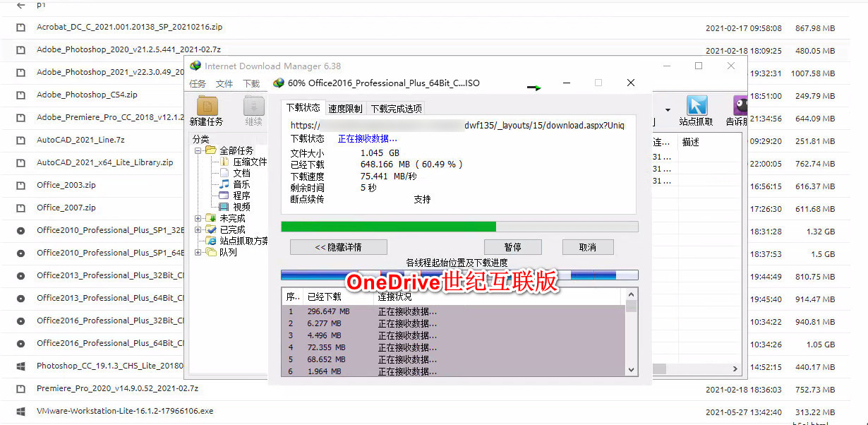Click the file icon beside Acrobat_DC_C_2021 zip
The width and height of the screenshot is (868, 425).
(21, 28)
